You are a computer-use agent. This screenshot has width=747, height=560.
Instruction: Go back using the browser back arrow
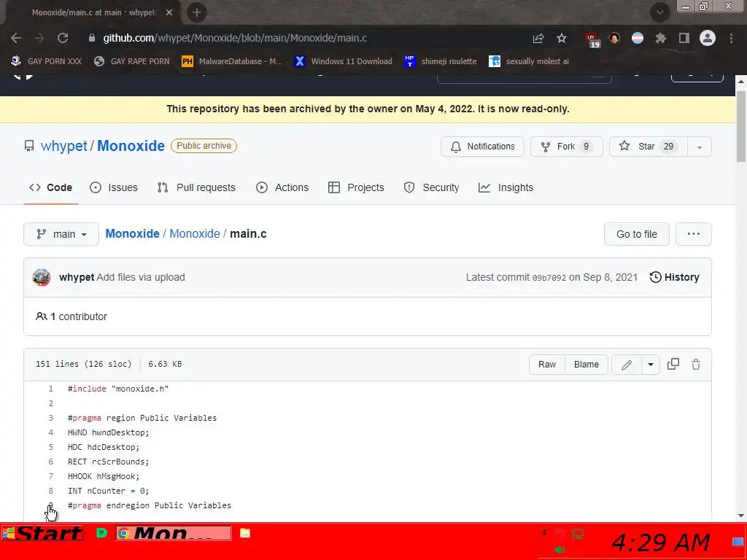[x=16, y=38]
